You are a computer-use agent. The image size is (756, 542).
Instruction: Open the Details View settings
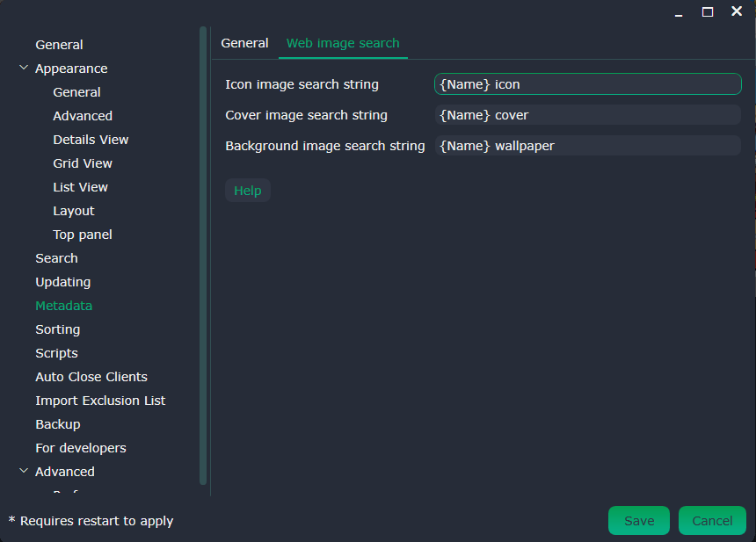(91, 139)
